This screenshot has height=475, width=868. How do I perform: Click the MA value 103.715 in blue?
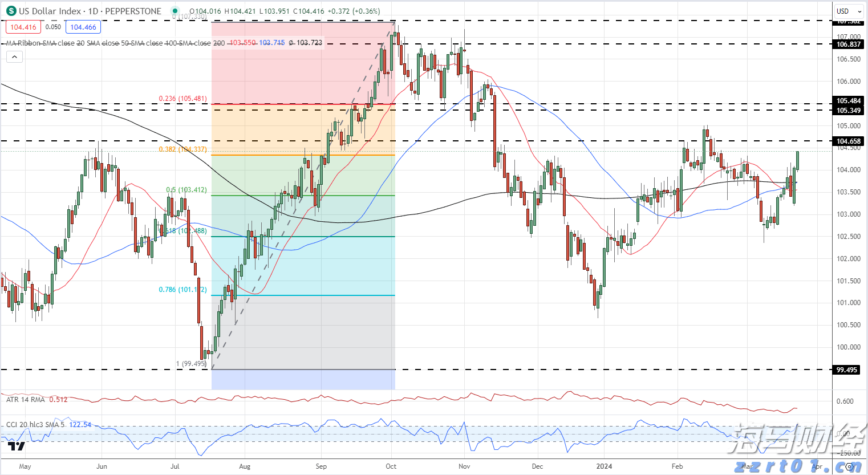272,43
